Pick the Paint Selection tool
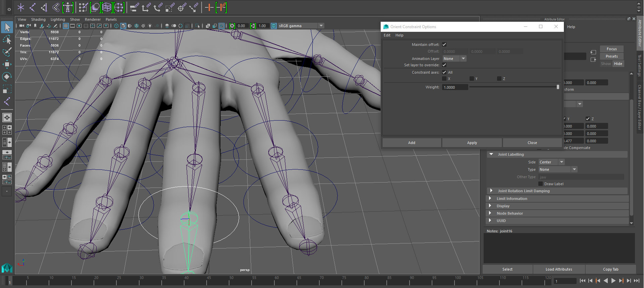 tap(7, 52)
